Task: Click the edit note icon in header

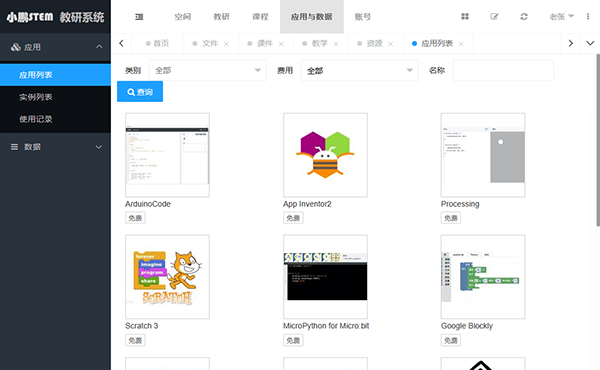Action: [x=494, y=16]
